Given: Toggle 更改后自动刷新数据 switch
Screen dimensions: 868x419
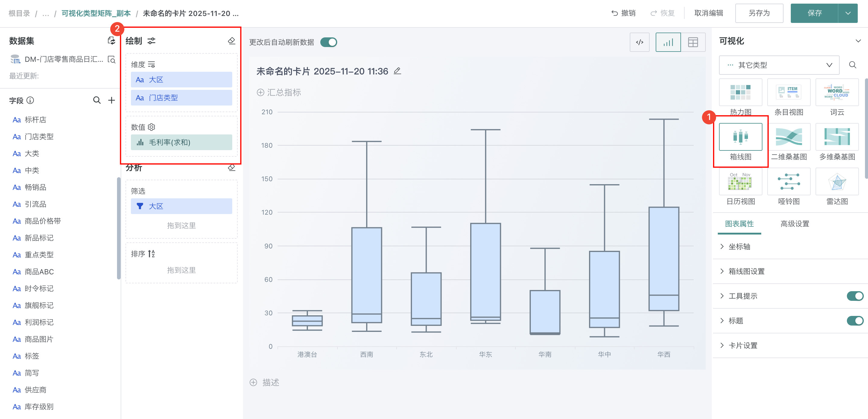Looking at the screenshot, I should (x=328, y=43).
